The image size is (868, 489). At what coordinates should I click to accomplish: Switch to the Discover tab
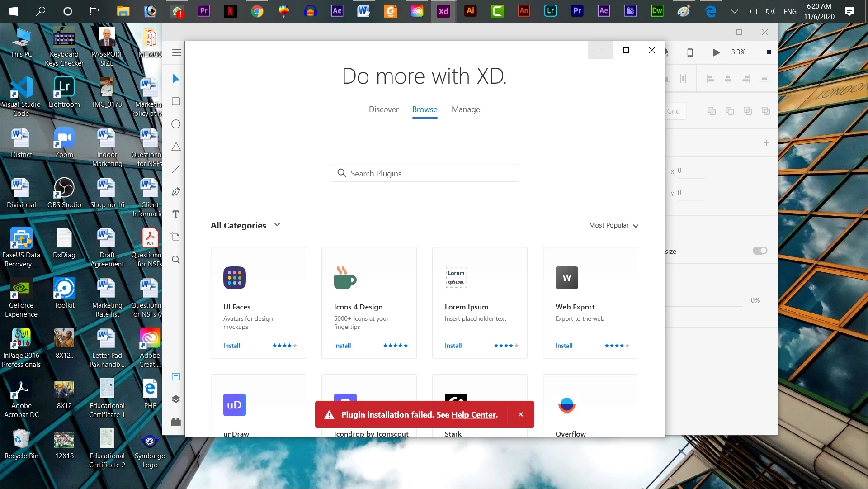(383, 109)
